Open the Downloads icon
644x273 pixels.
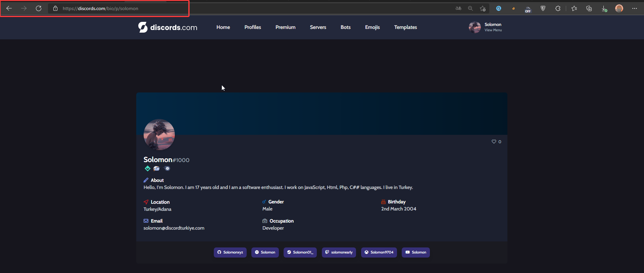[604, 9]
